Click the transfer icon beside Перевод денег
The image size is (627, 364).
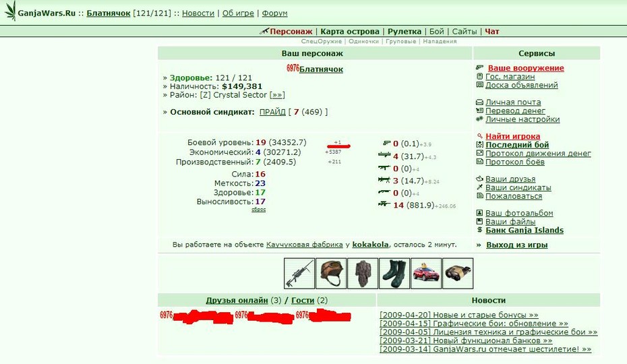coord(480,111)
